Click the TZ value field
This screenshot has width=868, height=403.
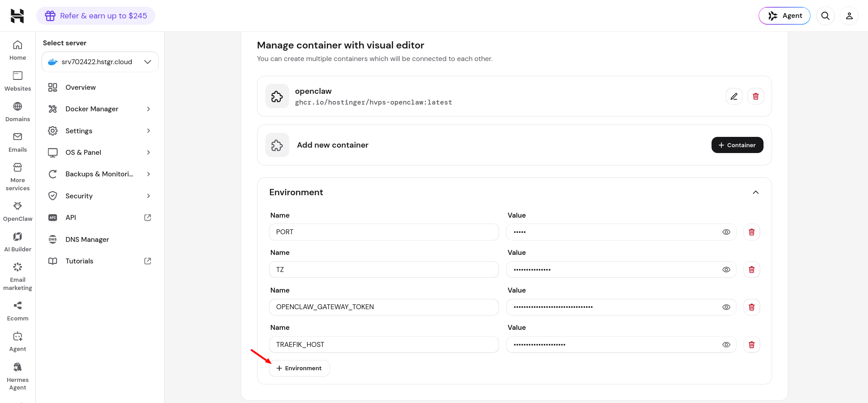point(621,269)
